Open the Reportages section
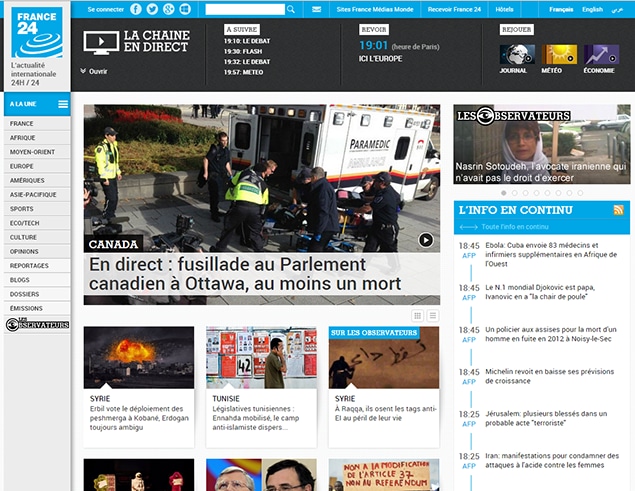This screenshot has width=635, height=491. coord(37,265)
